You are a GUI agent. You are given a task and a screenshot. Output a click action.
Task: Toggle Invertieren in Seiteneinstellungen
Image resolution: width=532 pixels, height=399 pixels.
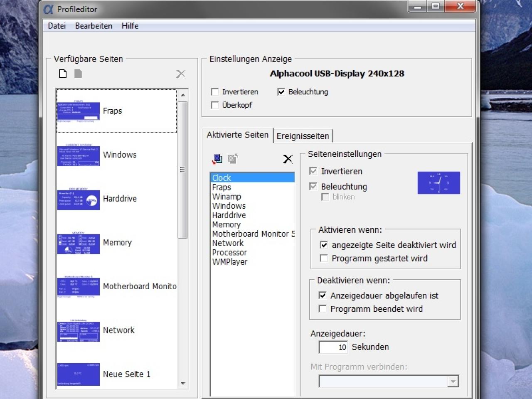pyautogui.click(x=313, y=171)
